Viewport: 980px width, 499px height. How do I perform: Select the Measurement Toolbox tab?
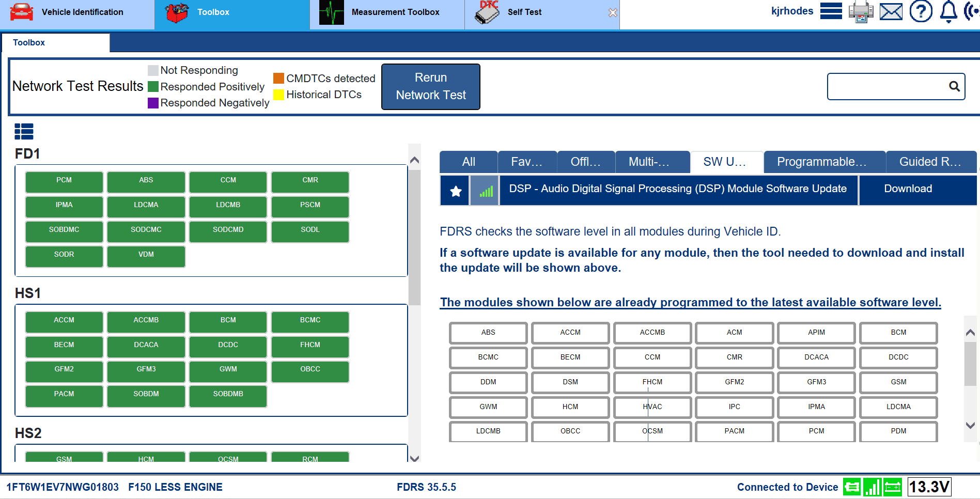click(386, 12)
